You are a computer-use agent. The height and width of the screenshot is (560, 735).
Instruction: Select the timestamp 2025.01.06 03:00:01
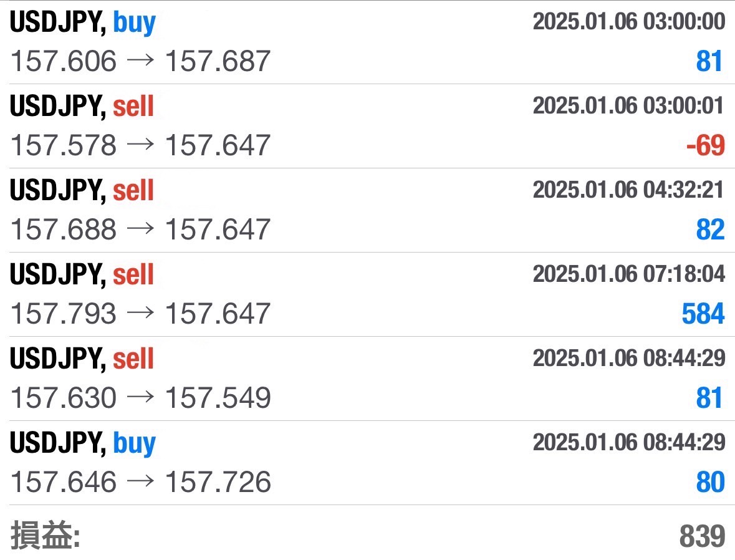click(628, 106)
